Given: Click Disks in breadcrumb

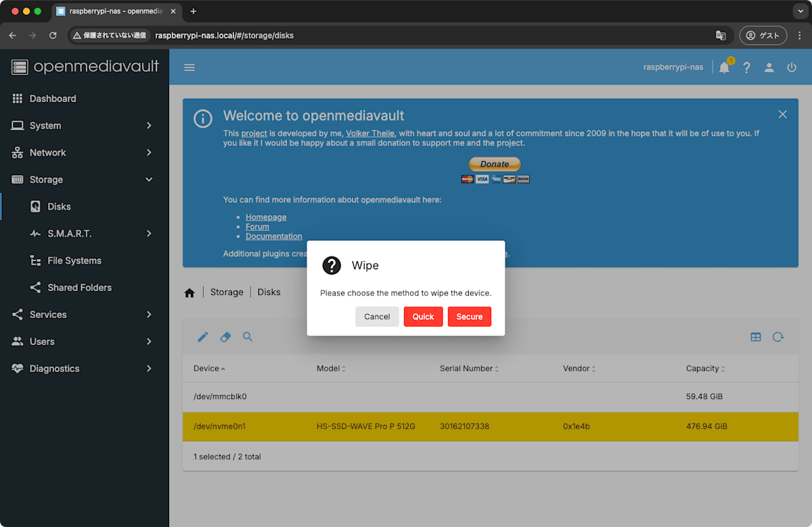Looking at the screenshot, I should pyautogui.click(x=269, y=292).
